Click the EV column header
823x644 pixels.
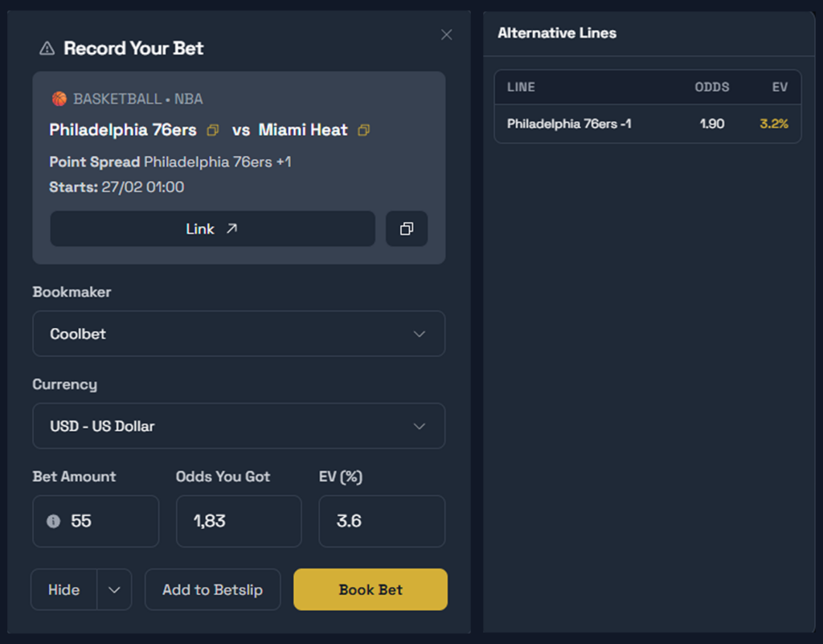(780, 87)
